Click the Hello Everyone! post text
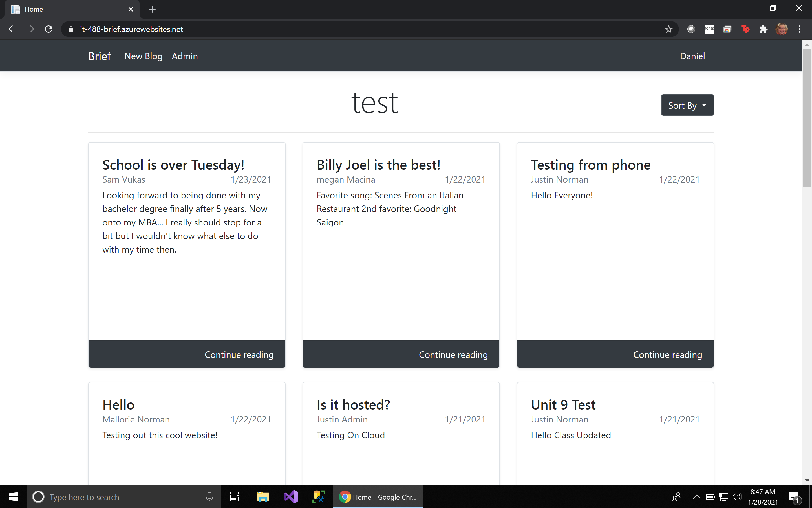The width and height of the screenshot is (812, 508). pyautogui.click(x=562, y=195)
